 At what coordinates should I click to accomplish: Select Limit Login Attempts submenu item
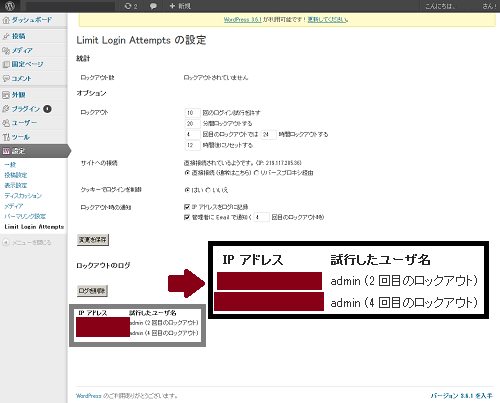coord(34,227)
